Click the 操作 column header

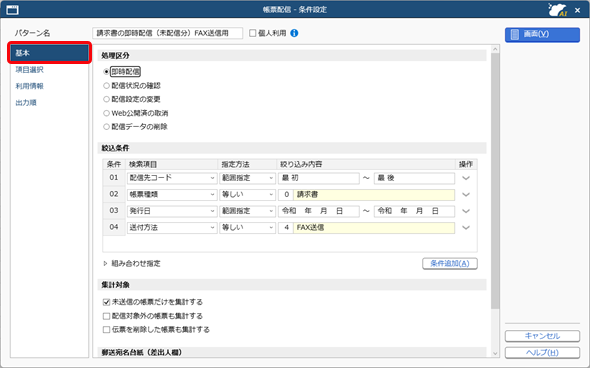click(466, 164)
